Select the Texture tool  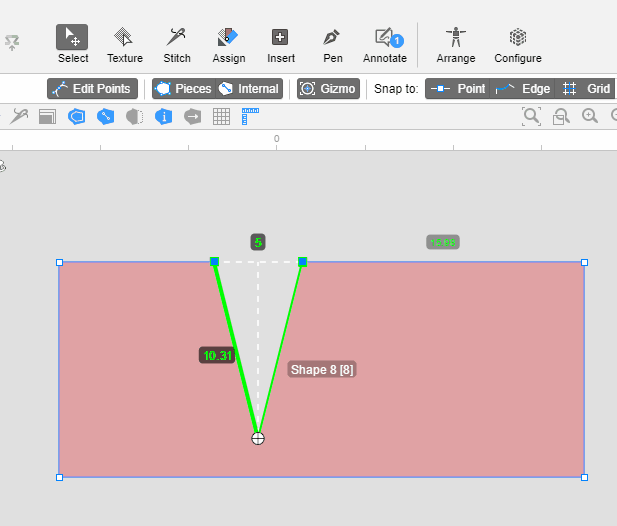pyautogui.click(x=125, y=44)
